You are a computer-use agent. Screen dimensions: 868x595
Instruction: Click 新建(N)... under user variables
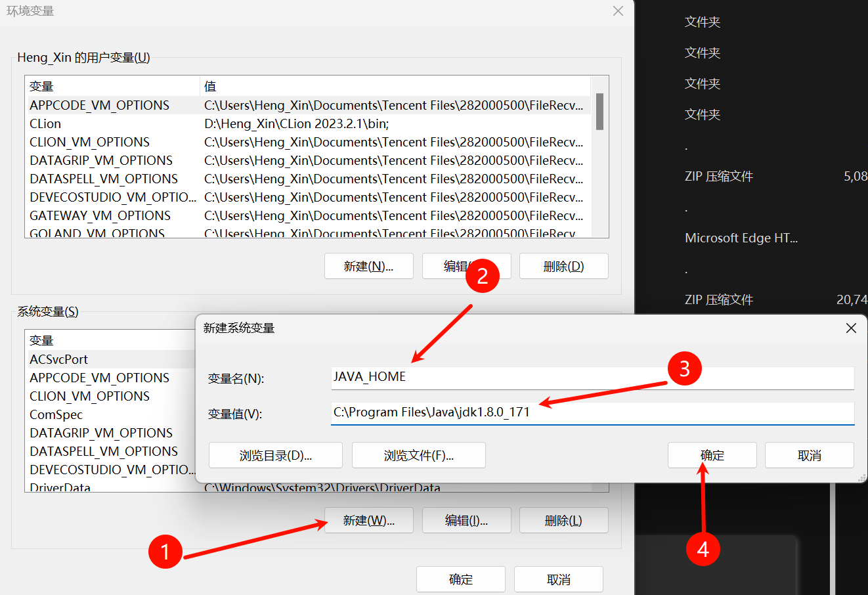(x=368, y=266)
